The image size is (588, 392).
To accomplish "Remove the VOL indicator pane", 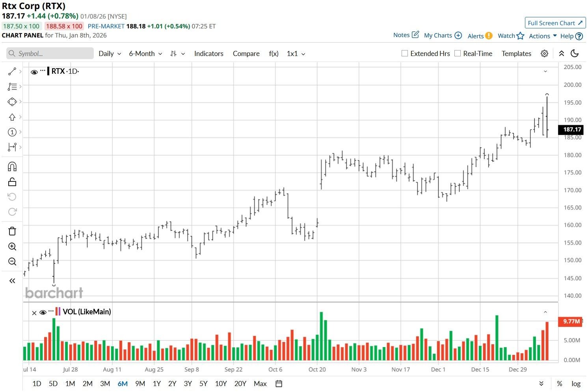I will pos(34,313).
